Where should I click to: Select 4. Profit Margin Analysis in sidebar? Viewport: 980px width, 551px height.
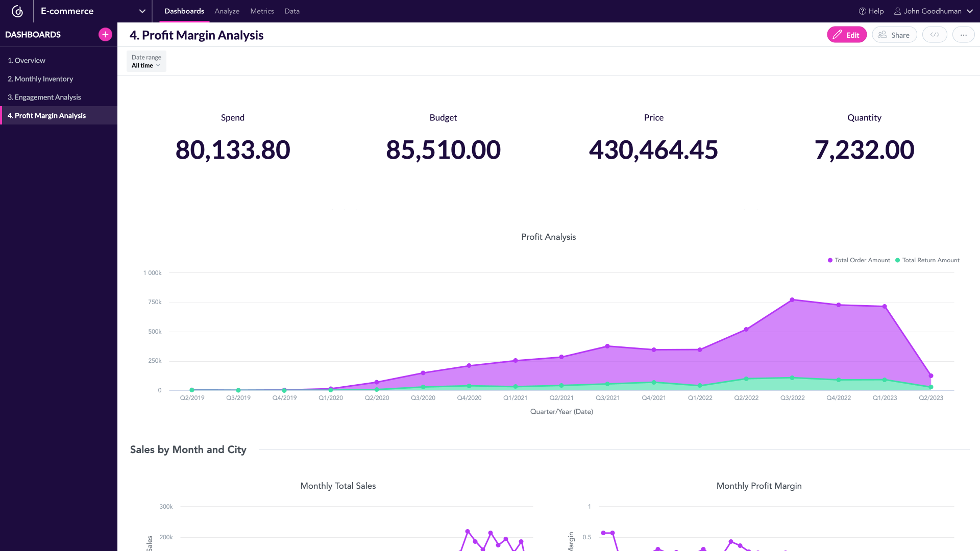59,115
